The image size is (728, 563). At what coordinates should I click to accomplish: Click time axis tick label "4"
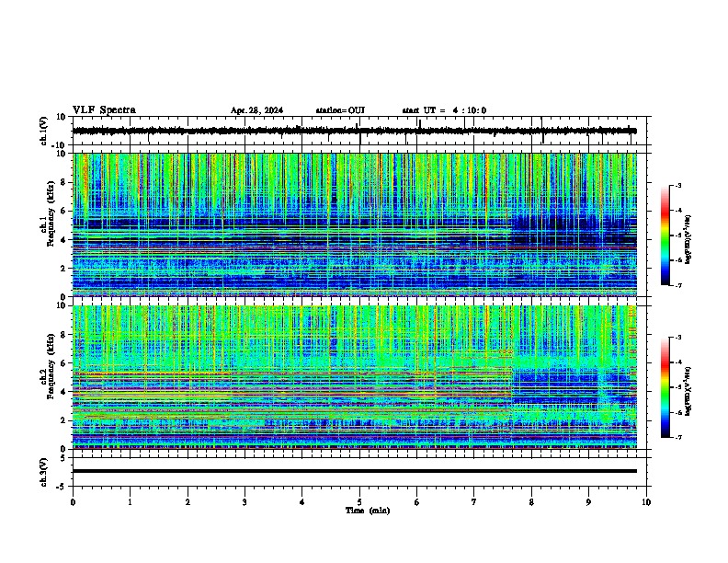click(x=301, y=502)
